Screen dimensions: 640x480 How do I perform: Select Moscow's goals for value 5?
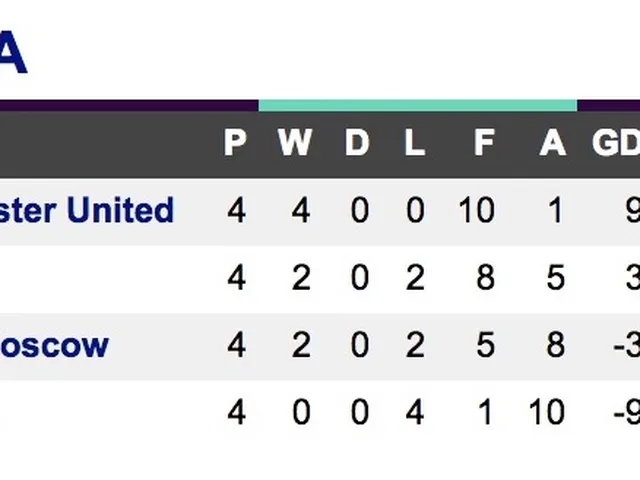(485, 346)
